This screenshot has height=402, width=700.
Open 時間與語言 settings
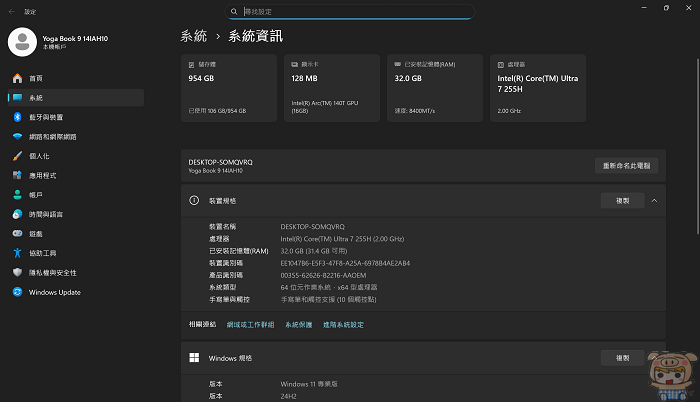45,214
